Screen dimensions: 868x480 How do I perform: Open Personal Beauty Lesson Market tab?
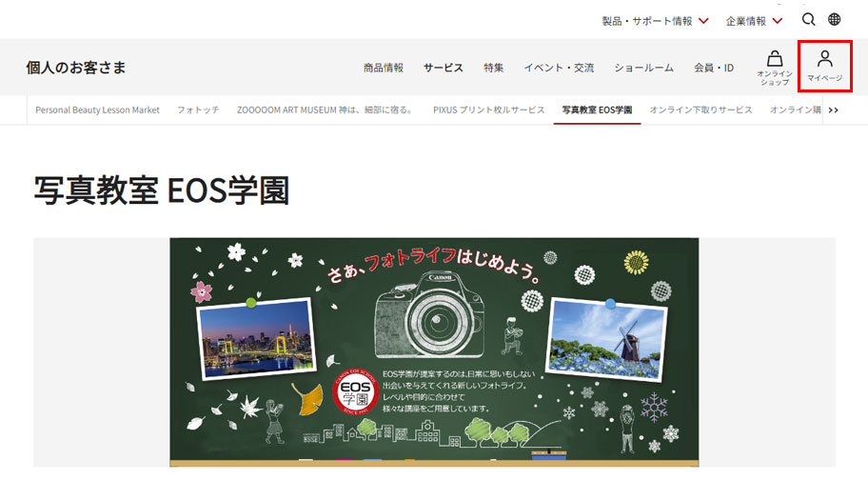click(x=97, y=110)
